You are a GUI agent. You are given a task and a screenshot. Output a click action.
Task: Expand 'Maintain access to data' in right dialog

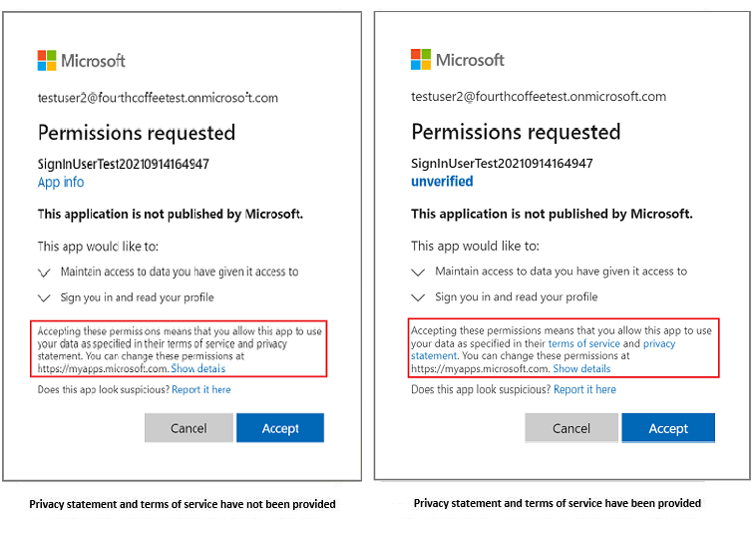pos(418,271)
